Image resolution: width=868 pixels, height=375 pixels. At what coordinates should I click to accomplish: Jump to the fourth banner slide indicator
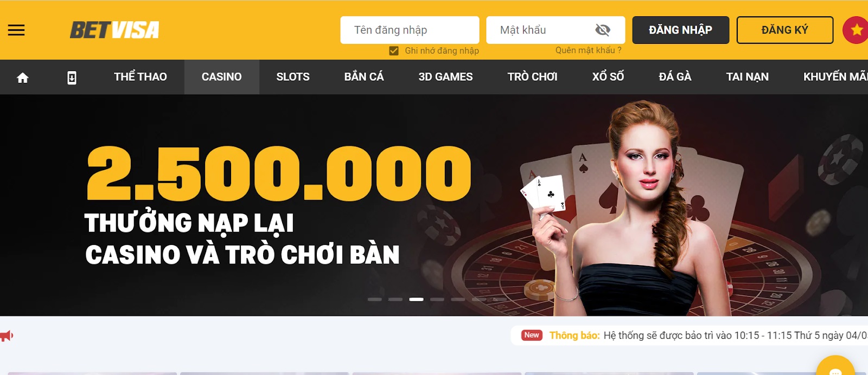pyautogui.click(x=437, y=299)
